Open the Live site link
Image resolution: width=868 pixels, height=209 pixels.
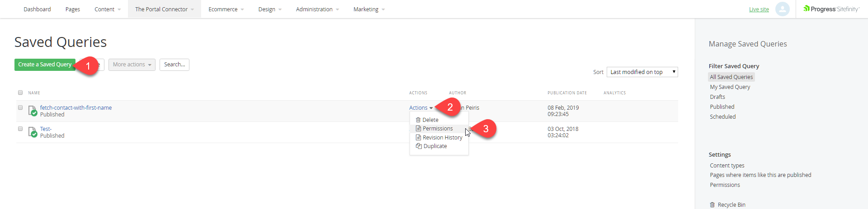click(759, 9)
